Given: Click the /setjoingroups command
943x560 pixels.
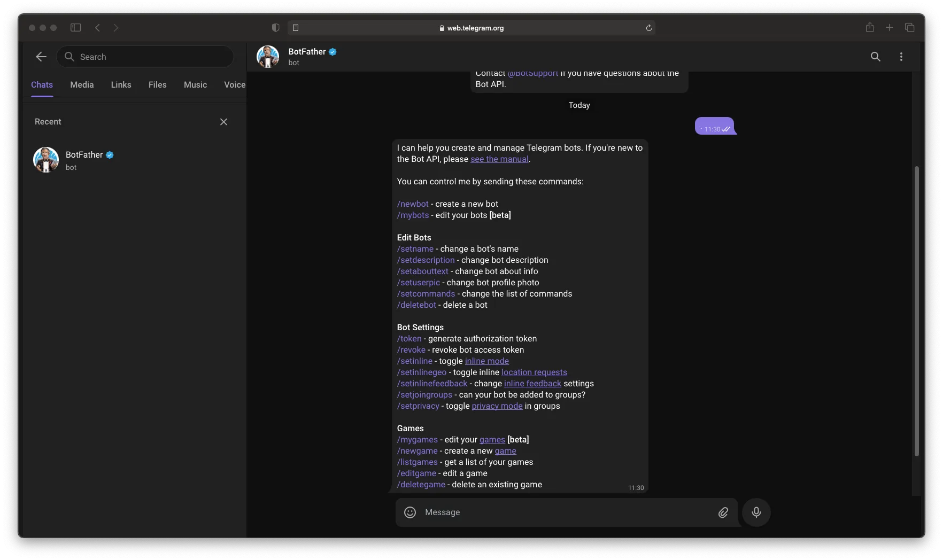Looking at the screenshot, I should click(x=424, y=395).
